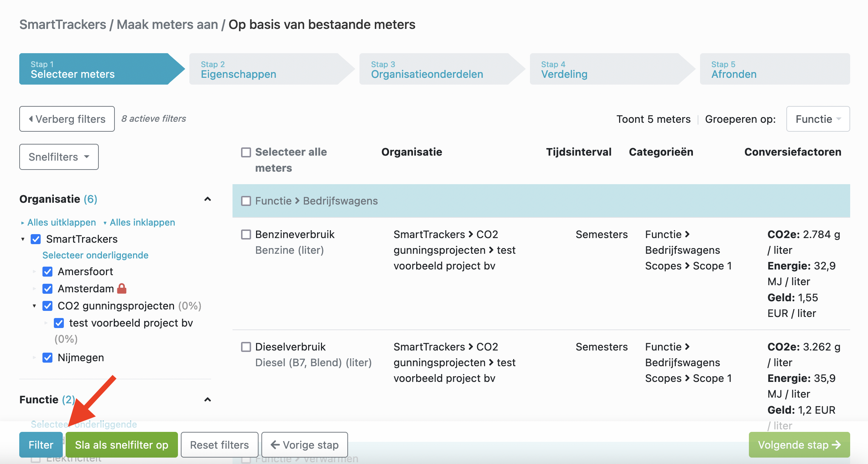Click Diesel (B7, Blend) (liter) text
The image size is (868, 464).
(x=313, y=363)
